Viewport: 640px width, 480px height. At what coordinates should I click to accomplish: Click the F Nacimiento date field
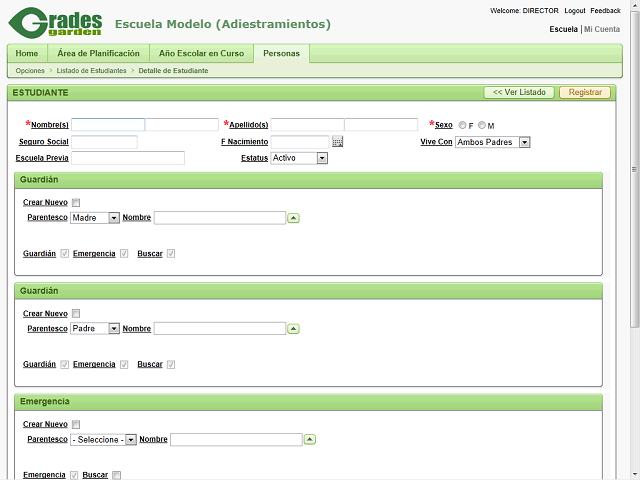pyautogui.click(x=300, y=142)
